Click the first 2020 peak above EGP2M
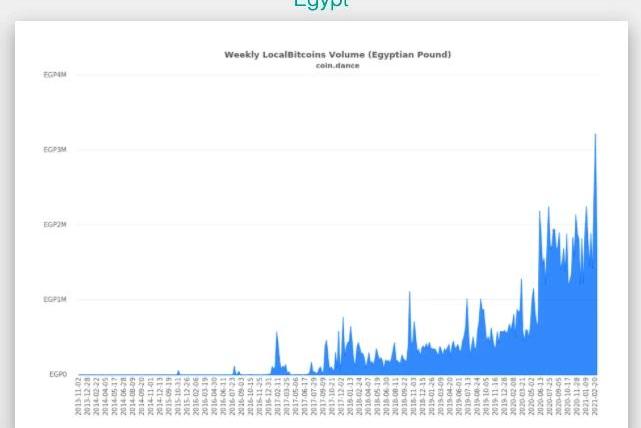The width and height of the screenshot is (641, 428). 540,213
